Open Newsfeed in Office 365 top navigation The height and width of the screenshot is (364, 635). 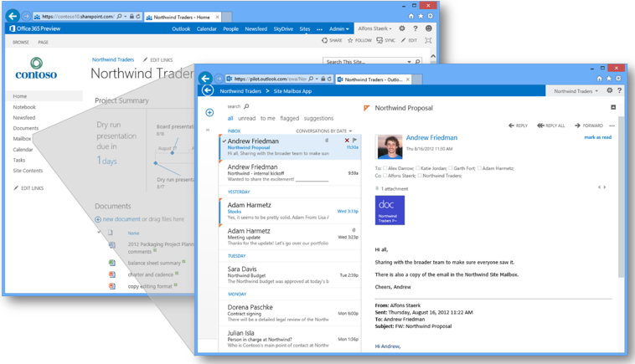tap(256, 28)
